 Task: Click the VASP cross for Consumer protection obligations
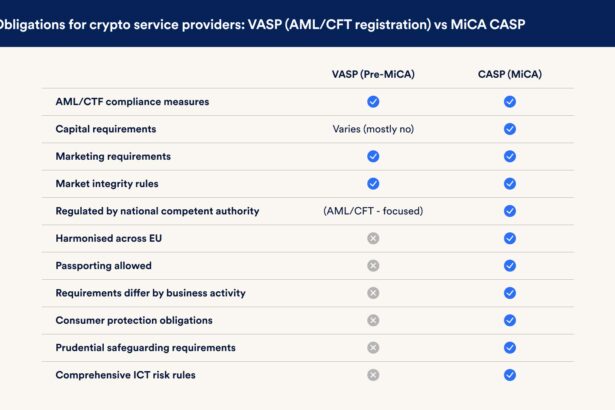(x=373, y=320)
